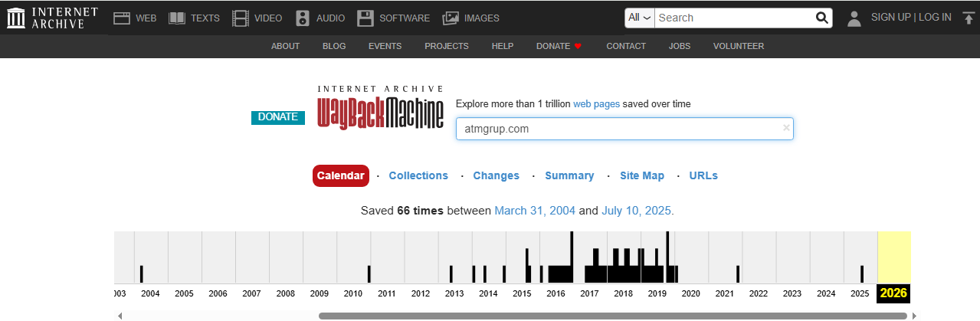The image size is (980, 321).
Task: Open the Web section icon
Action: click(122, 18)
